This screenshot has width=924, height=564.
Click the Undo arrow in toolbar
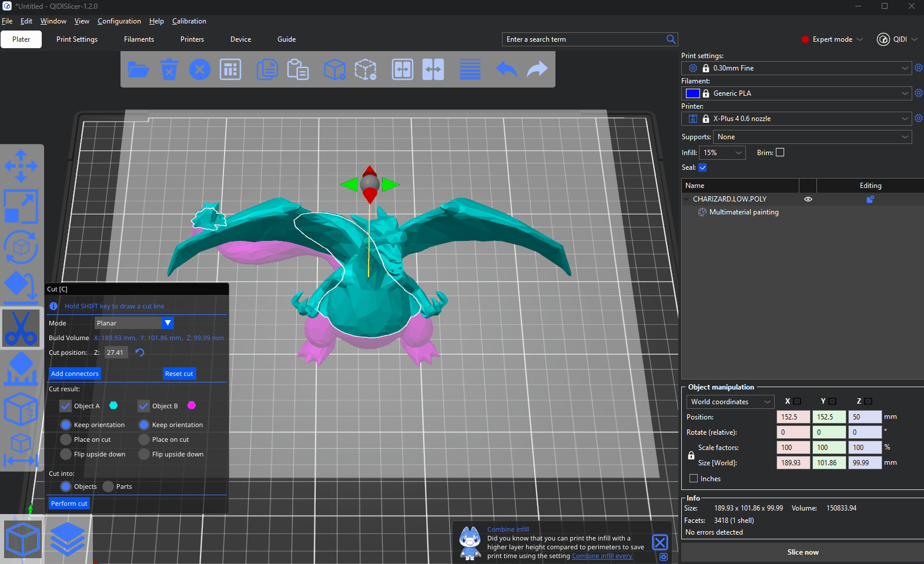pyautogui.click(x=506, y=69)
